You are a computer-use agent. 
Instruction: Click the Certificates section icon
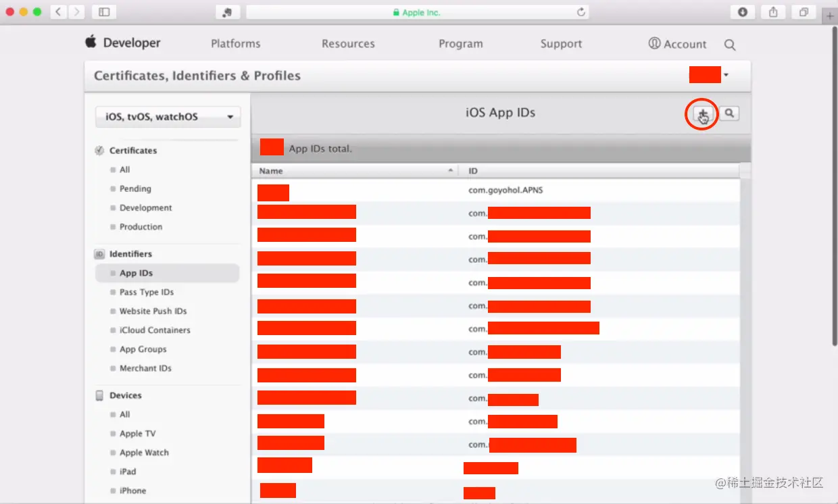99,151
